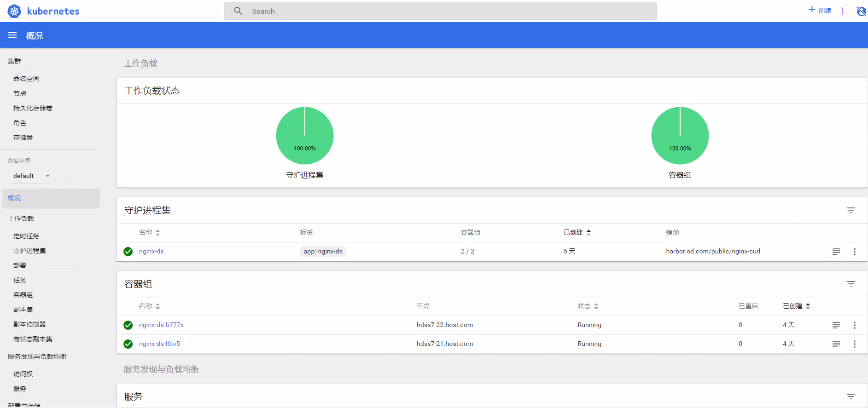868x408 pixels.
Task: Click the 2 / 2 pods cell
Action: 467,251
